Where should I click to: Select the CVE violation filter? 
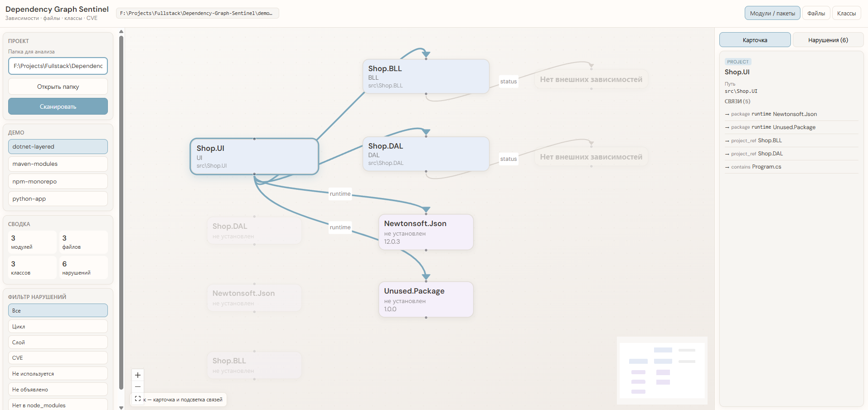click(x=58, y=358)
